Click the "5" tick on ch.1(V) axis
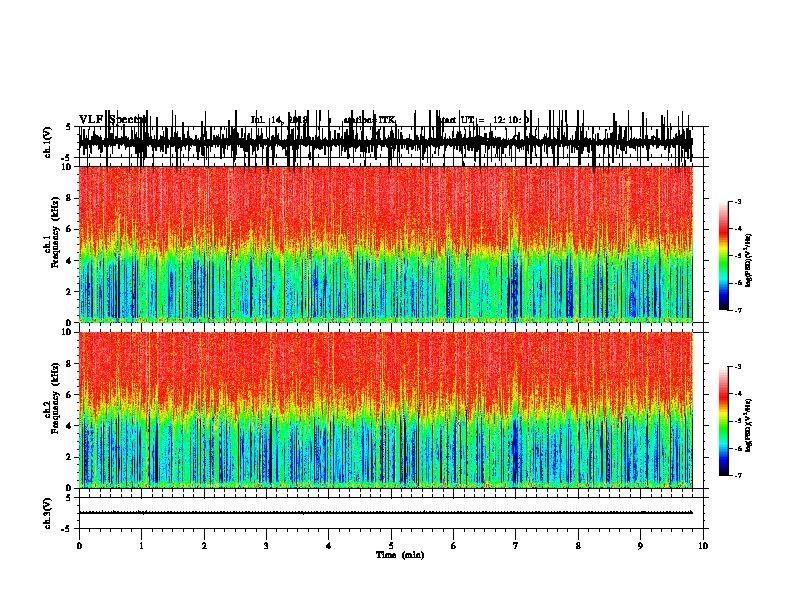 point(68,127)
